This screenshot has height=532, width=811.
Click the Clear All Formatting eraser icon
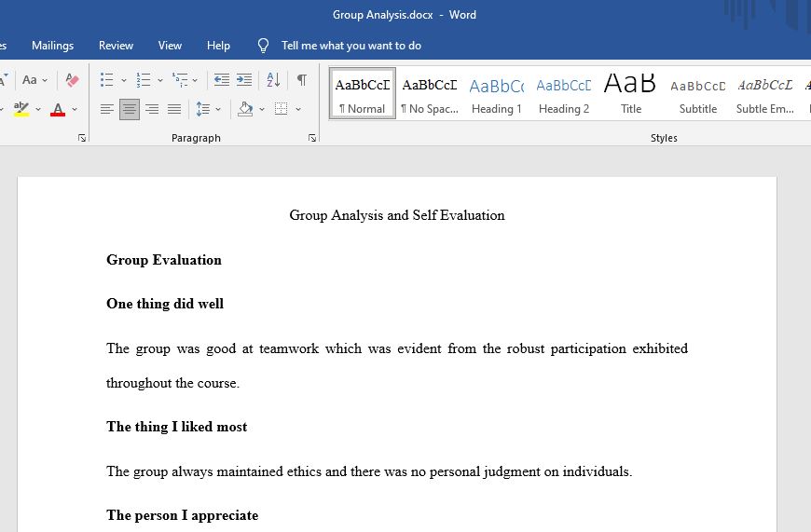pos(73,80)
